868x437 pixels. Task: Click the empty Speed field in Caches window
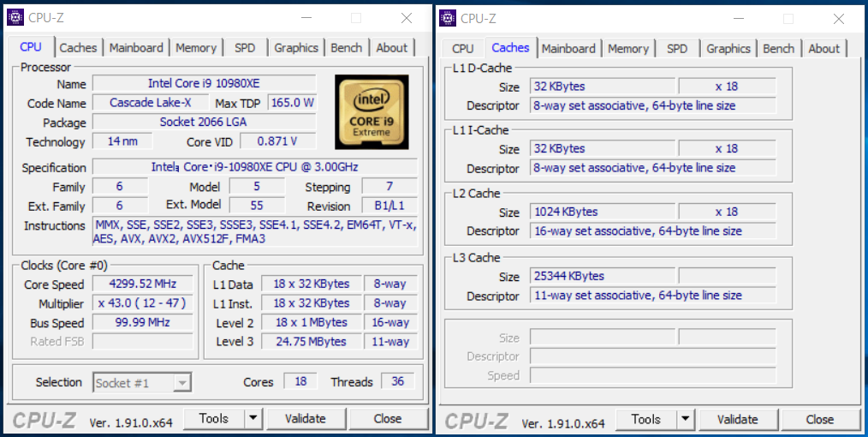653,375
